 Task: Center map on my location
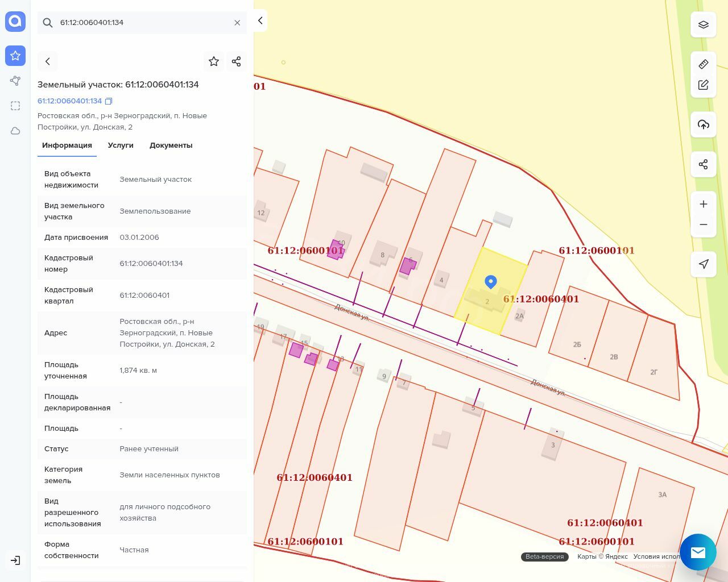pos(703,264)
